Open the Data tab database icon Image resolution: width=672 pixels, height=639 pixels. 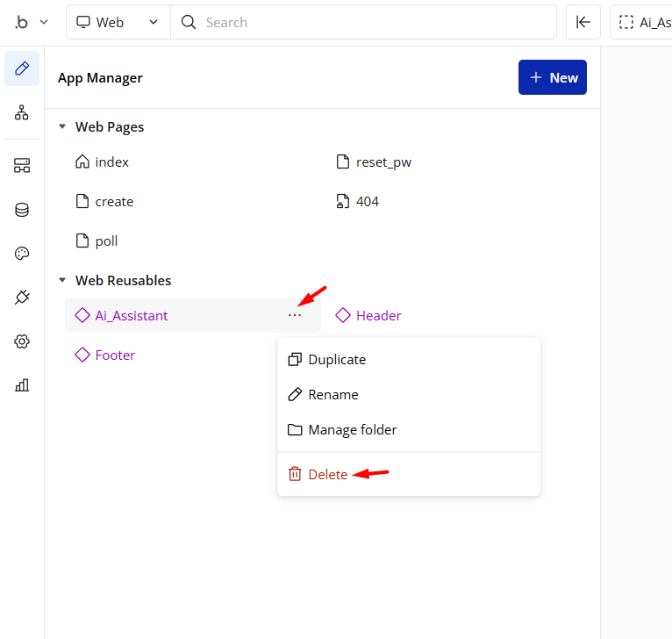[22, 210]
